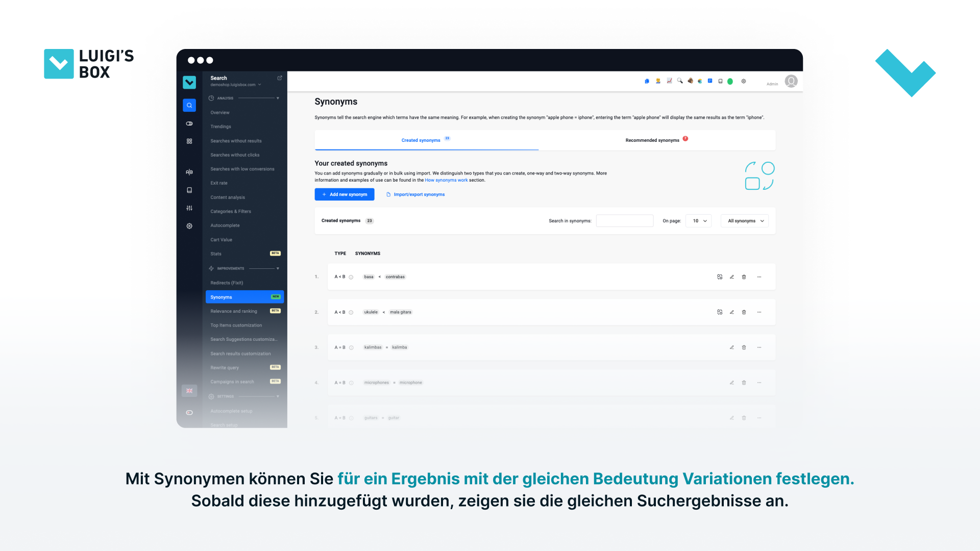Open the All synonyms filter dropdown

[745, 221]
